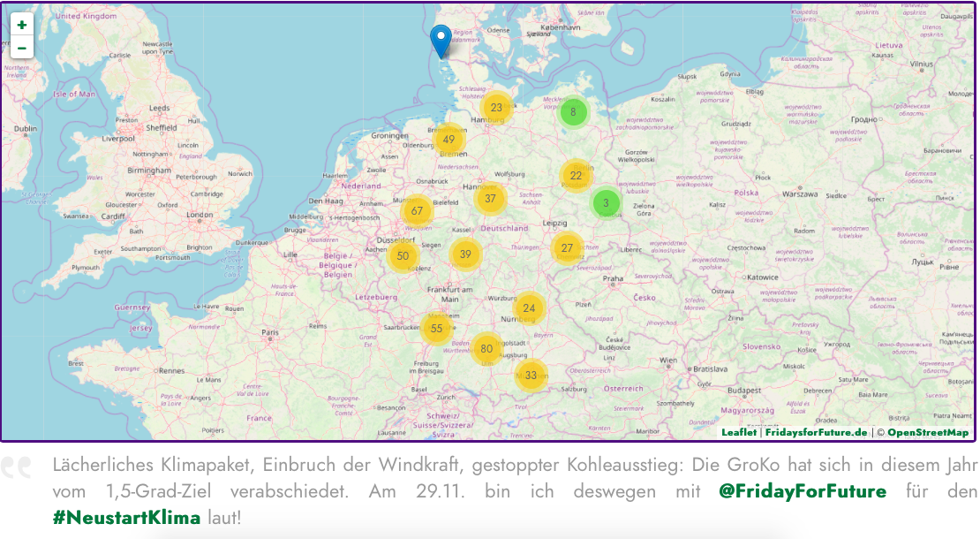Open the Leaflet attribution link
The width and height of the screenshot is (980, 539).
[x=738, y=432]
